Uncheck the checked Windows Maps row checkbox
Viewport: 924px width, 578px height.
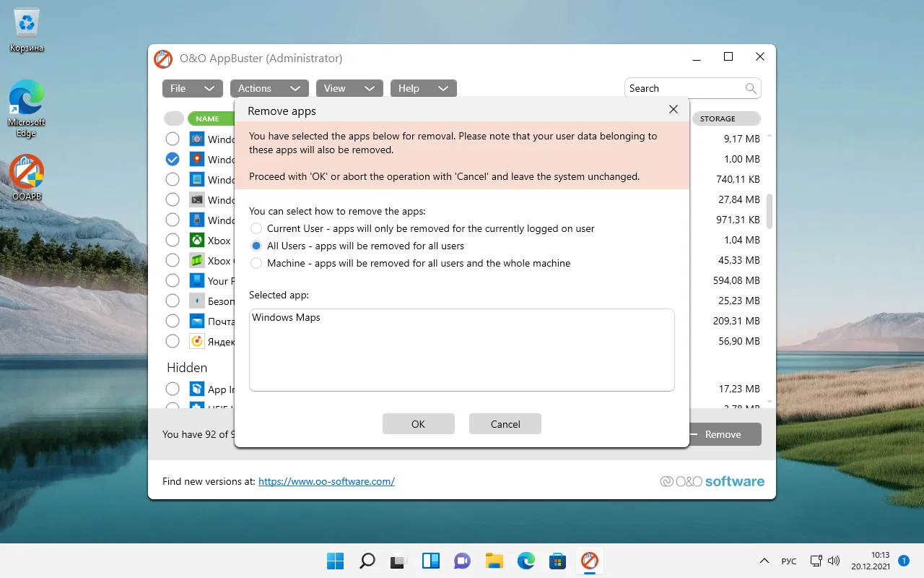173,159
